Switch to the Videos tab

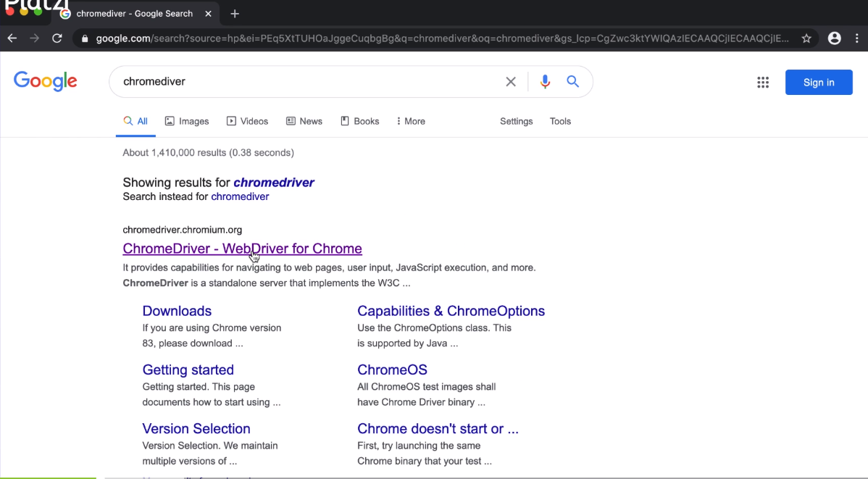point(248,121)
